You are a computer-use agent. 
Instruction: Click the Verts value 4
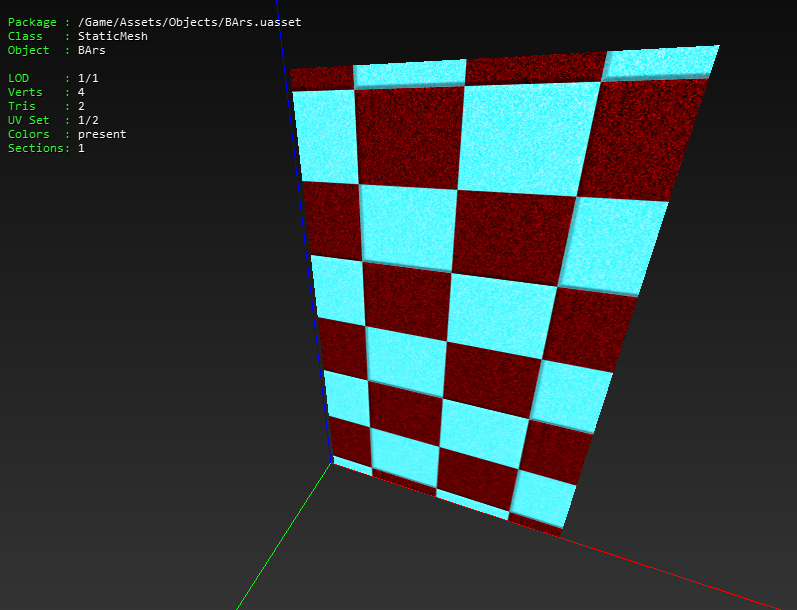(x=81, y=92)
